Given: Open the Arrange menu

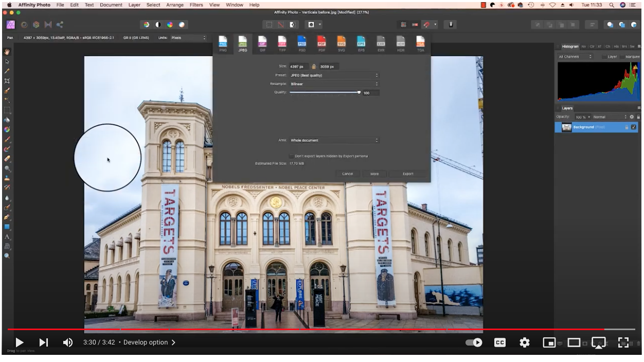Looking at the screenshot, I should point(175,5).
